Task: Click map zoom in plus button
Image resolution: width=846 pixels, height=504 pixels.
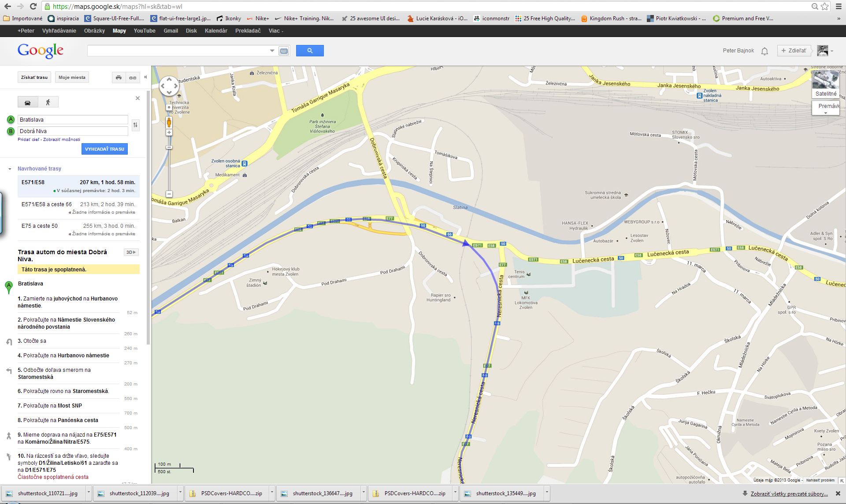Action: pos(169,133)
